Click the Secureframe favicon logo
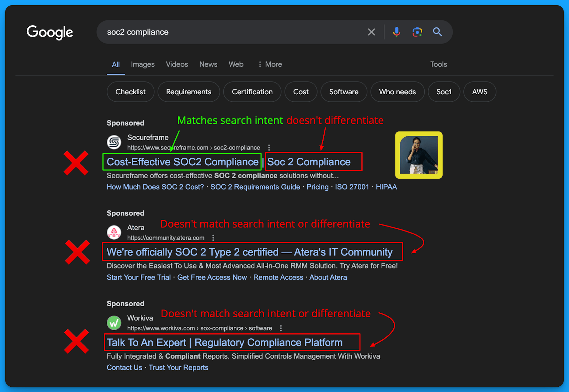569x392 pixels. [114, 142]
